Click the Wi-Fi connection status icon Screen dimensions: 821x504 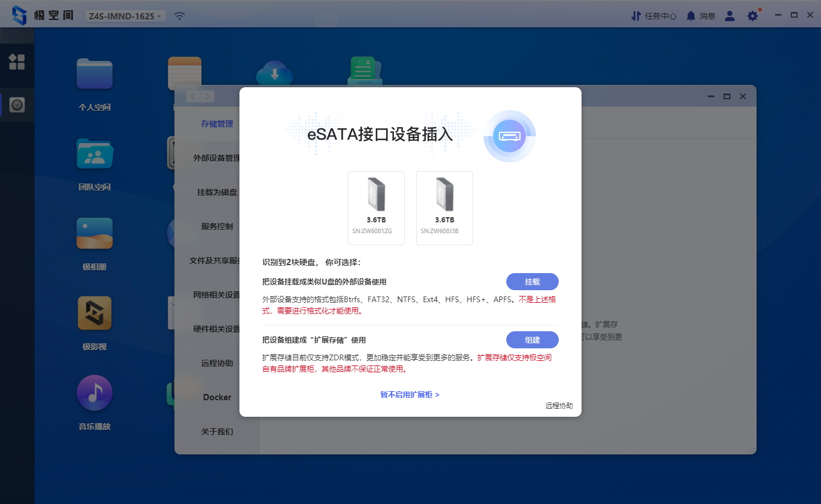coord(180,16)
